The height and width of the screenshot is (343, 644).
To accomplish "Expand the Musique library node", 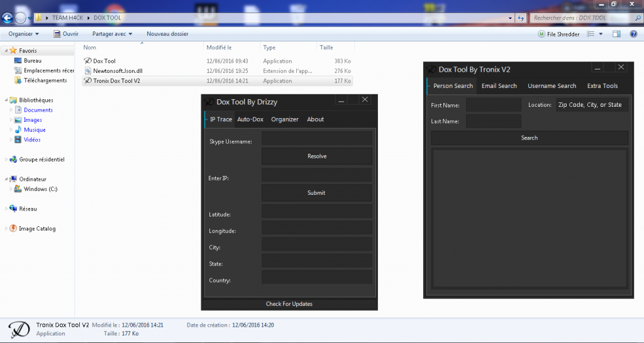I will pyautogui.click(x=11, y=130).
